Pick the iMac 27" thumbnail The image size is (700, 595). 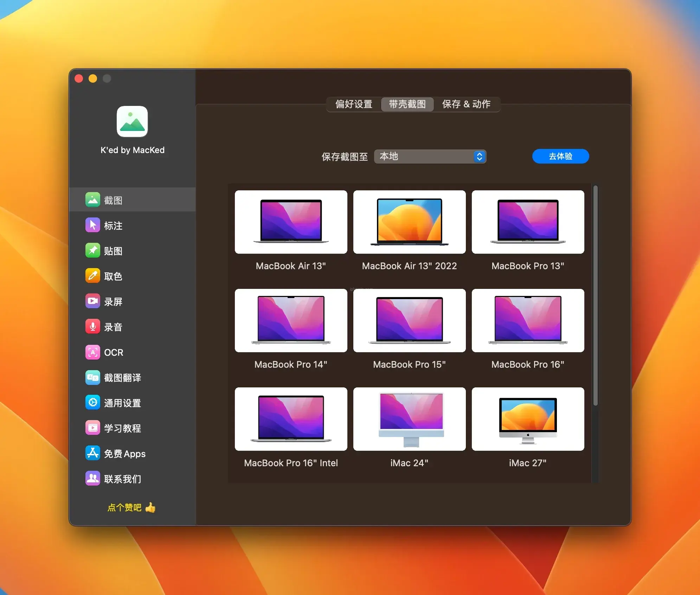click(528, 419)
